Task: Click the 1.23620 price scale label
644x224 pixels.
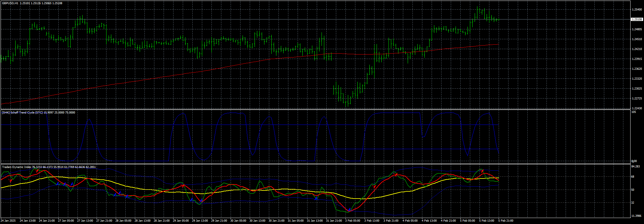Action: 637,69
